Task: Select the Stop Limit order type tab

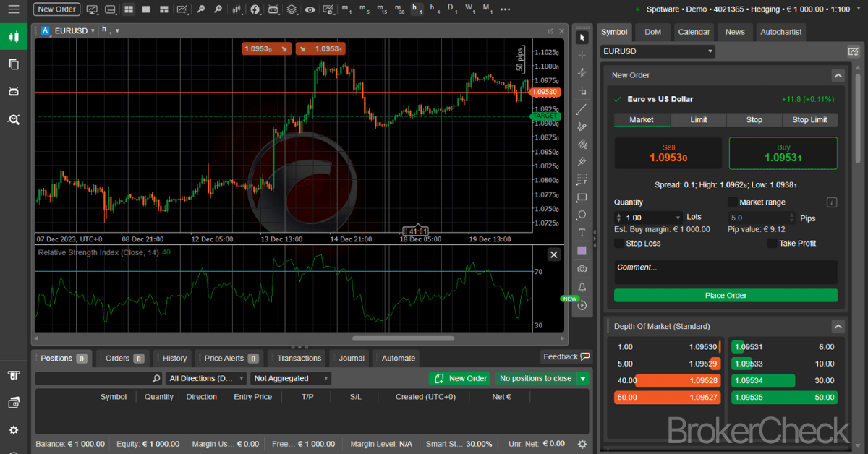Action: [x=809, y=120]
